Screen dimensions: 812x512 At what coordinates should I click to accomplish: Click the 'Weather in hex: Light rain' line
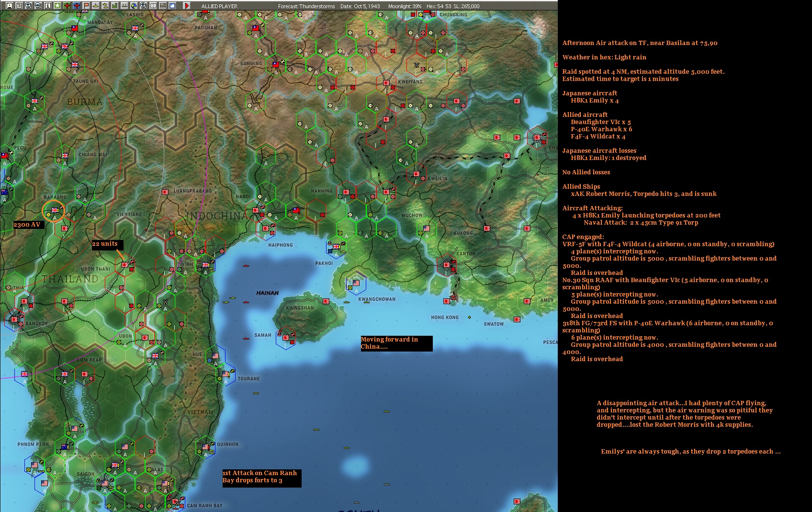[604, 57]
